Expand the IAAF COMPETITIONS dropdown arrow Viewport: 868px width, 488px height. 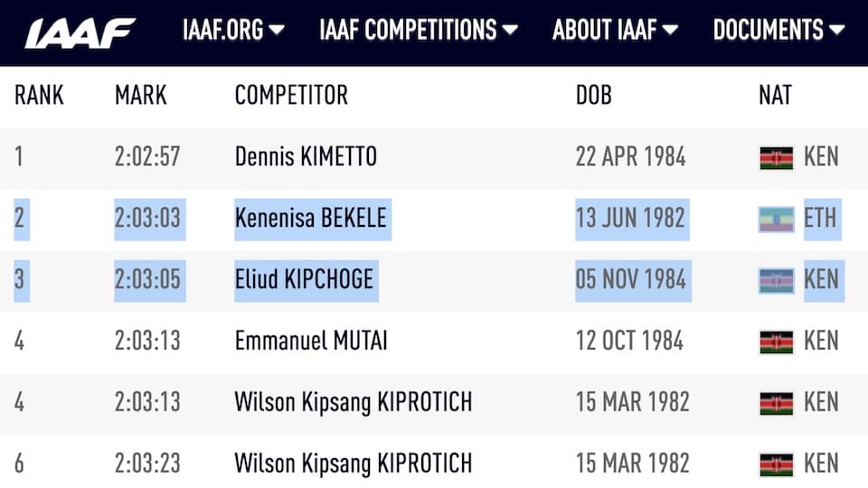click(510, 30)
